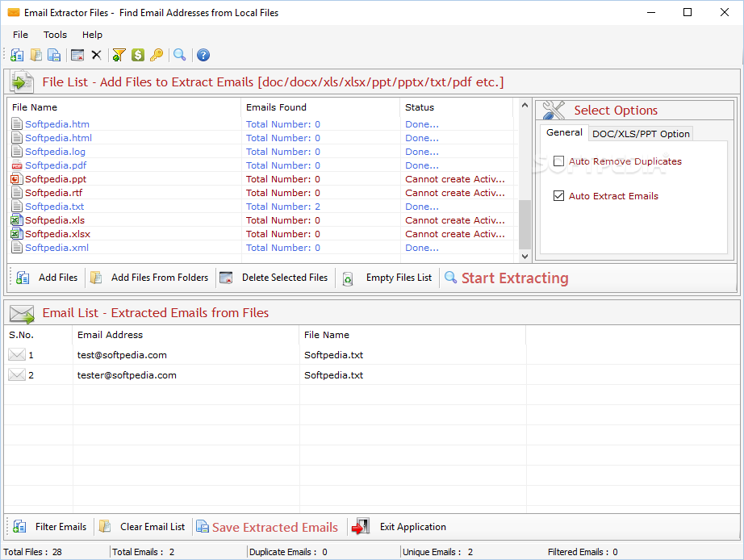The height and width of the screenshot is (560, 744).
Task: Click the green dollar sign toolbar icon
Action: tap(138, 55)
